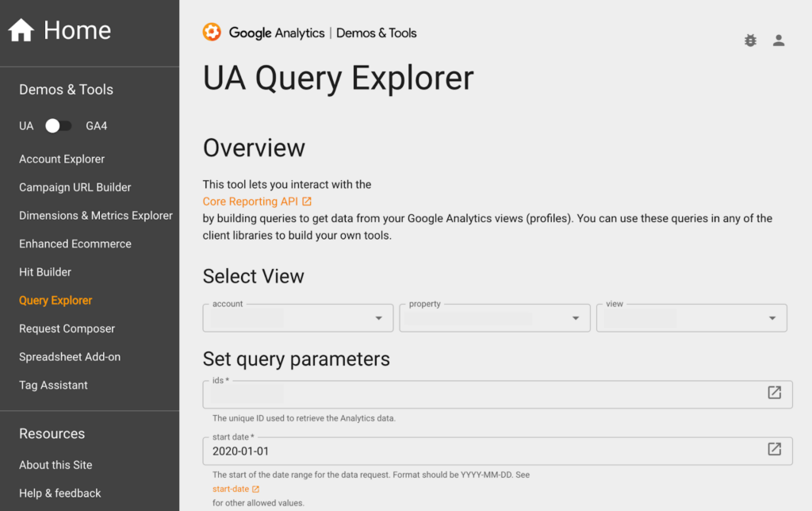The image size is (812, 511).
Task: Click the start-date documentation link
Action: [232, 489]
